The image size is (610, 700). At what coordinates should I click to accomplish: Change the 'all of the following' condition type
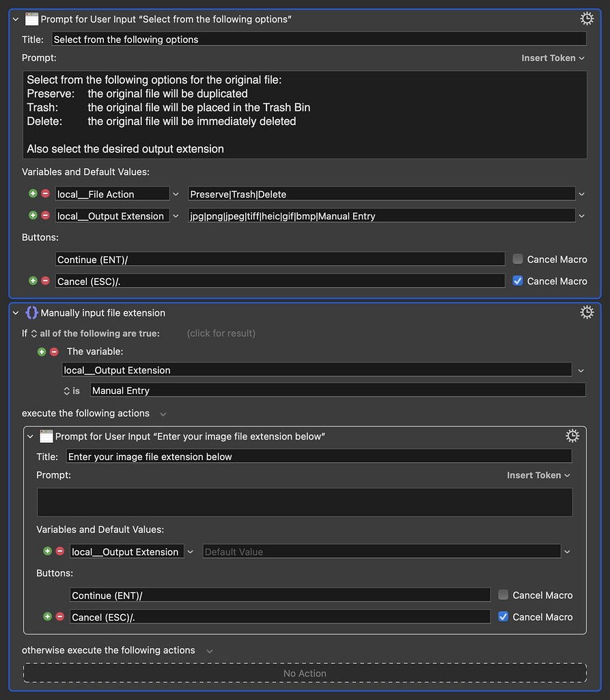[34, 334]
